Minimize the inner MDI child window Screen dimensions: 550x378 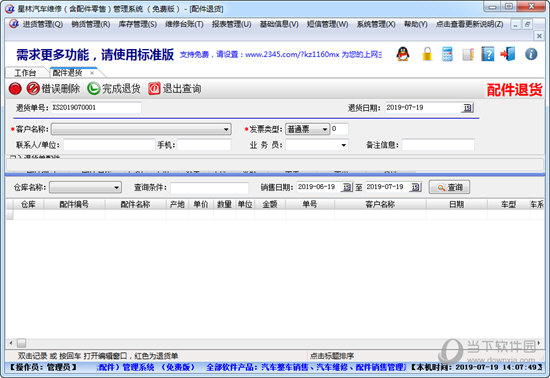[x=515, y=25]
